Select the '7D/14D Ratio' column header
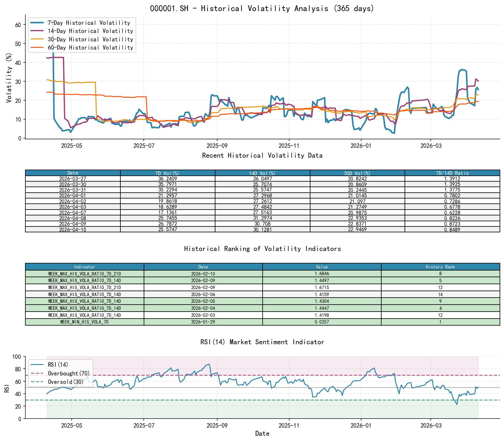Image resolution: width=504 pixels, height=441 pixels. (452, 173)
